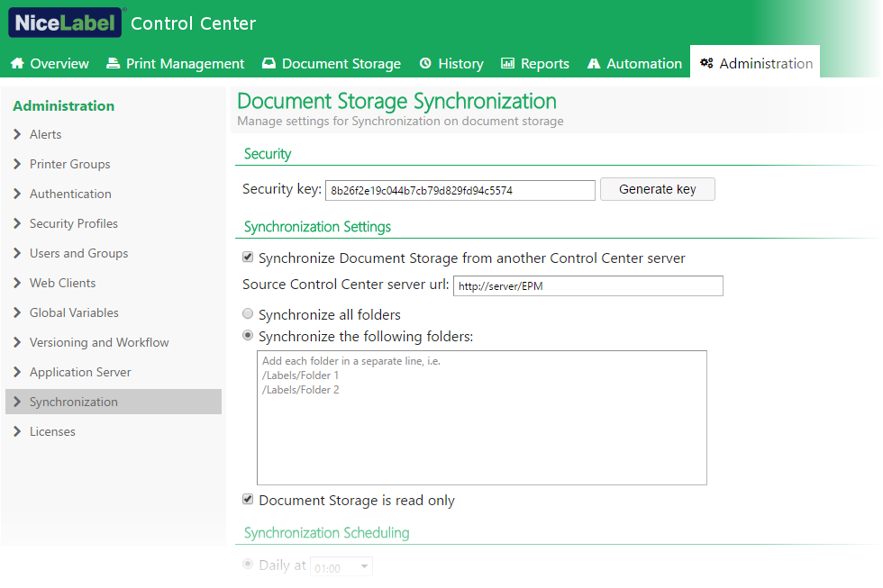
Task: Open the Authentication link
Action: click(70, 194)
